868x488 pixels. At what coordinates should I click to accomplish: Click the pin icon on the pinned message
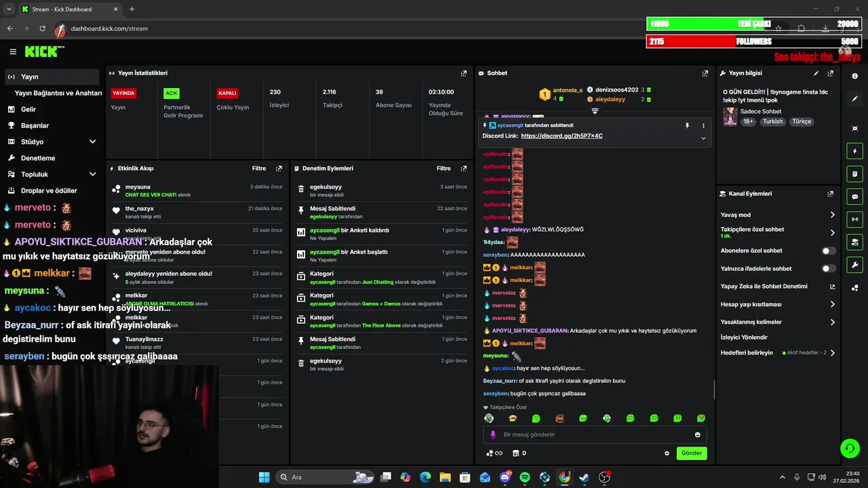point(687,125)
